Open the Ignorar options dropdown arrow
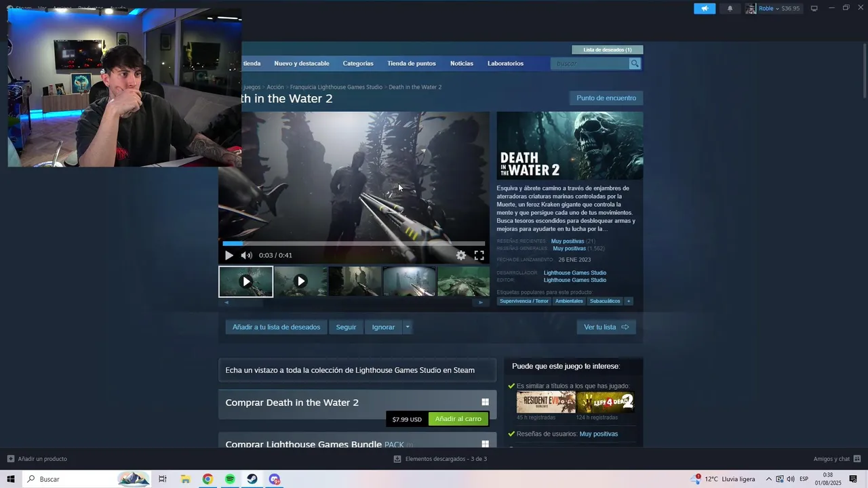The width and height of the screenshot is (868, 488). (407, 327)
